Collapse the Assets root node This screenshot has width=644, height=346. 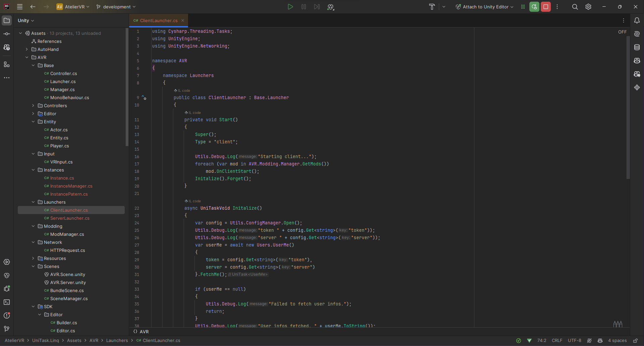pyautogui.click(x=20, y=33)
